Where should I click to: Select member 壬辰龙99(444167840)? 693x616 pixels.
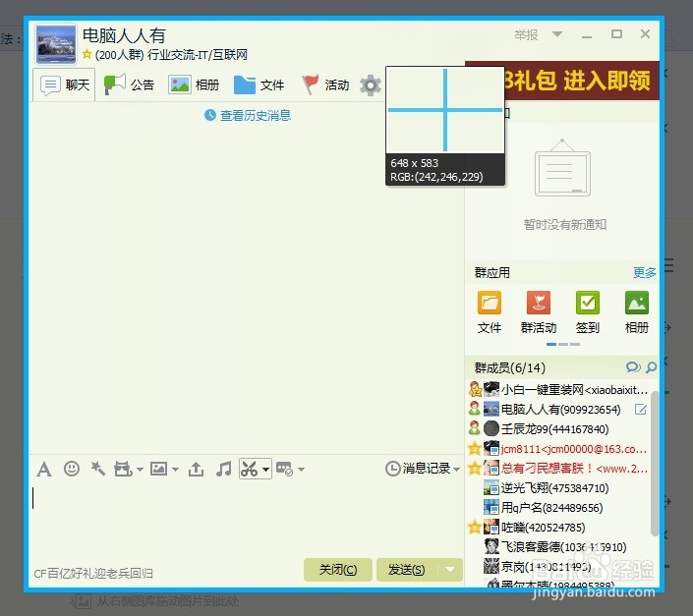558,428
